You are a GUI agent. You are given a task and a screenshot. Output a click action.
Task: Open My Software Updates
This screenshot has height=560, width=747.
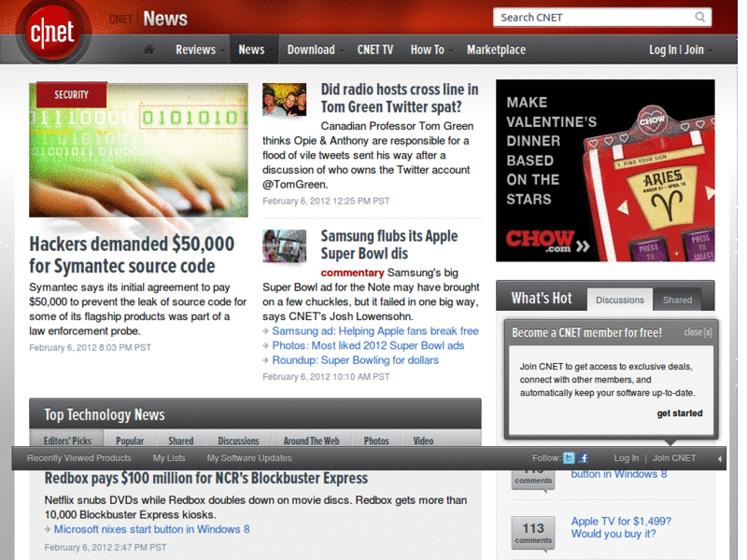pyautogui.click(x=249, y=458)
